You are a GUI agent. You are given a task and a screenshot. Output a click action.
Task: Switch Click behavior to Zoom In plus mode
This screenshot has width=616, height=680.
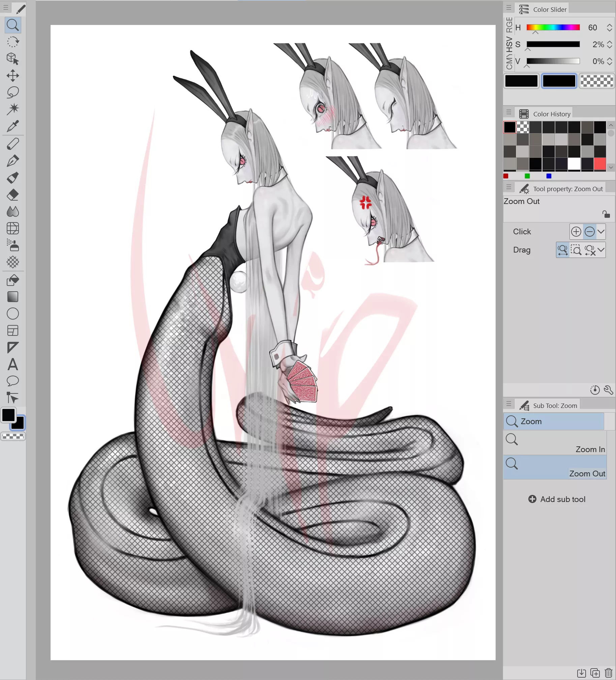coord(577,231)
